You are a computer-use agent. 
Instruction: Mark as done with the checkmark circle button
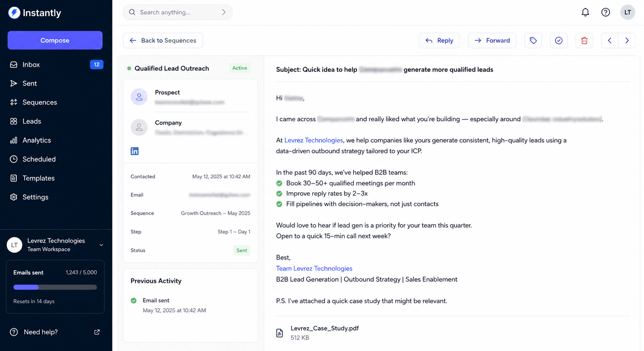[559, 41]
